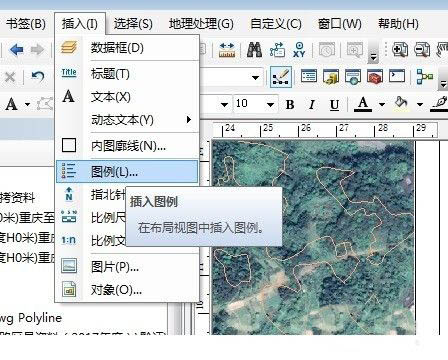Open the Catalog window icon
448x360 pixels.
click(331, 76)
